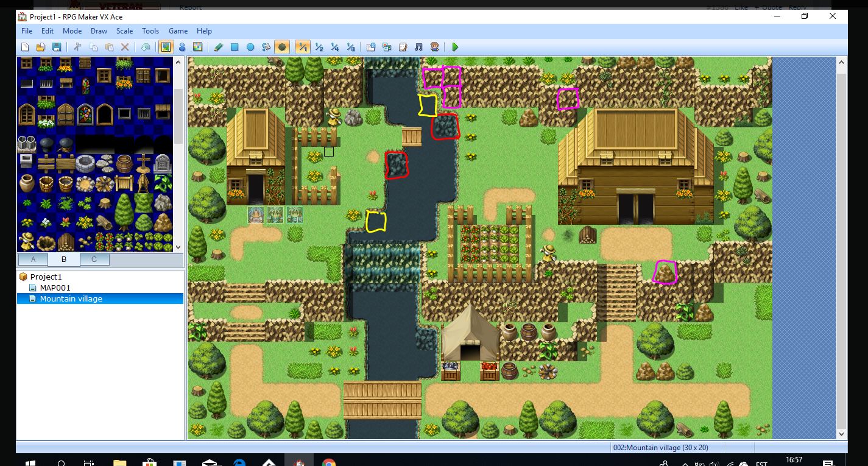Open the Resource Manager icon
The height and width of the screenshot is (466, 868).
[x=387, y=47]
